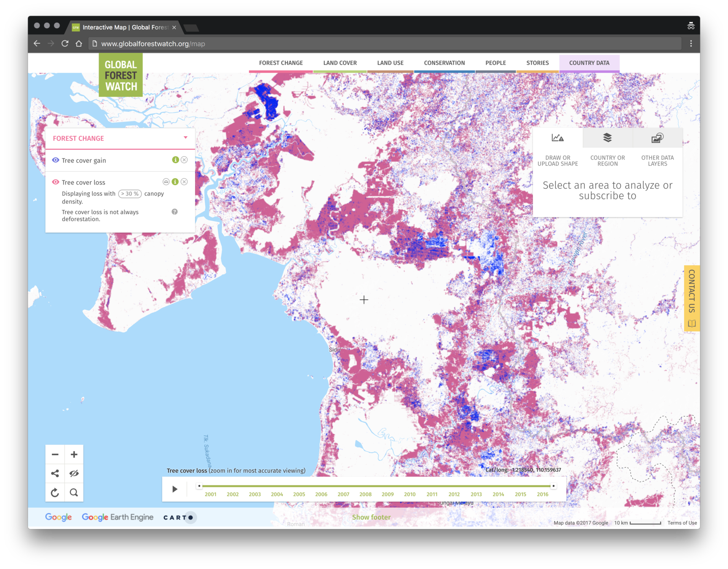The height and width of the screenshot is (569, 728).
Task: Click the timeline end handle near 2016
Action: point(553,486)
